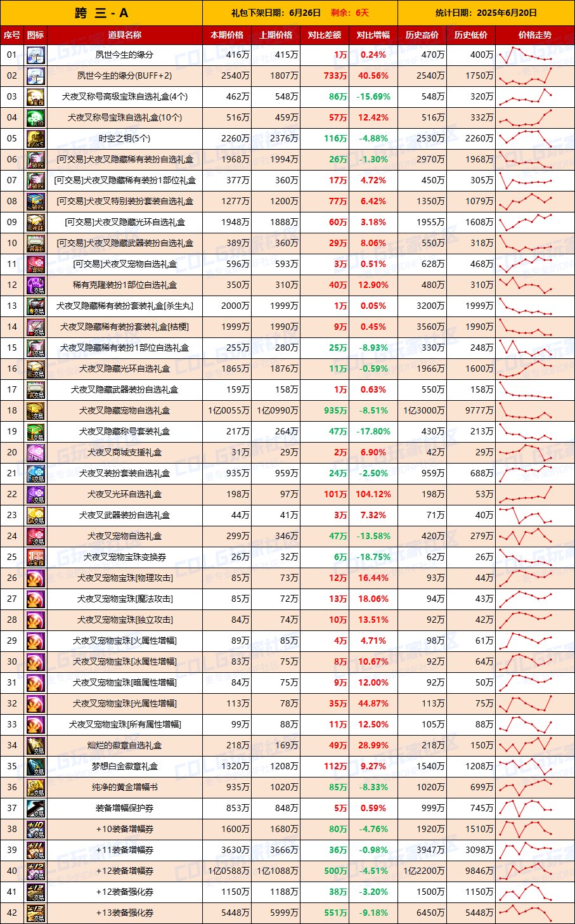The width and height of the screenshot is (575, 924).
Task: Click the icon for 犬夜叉商城支援礼盒
Action: (x=36, y=453)
